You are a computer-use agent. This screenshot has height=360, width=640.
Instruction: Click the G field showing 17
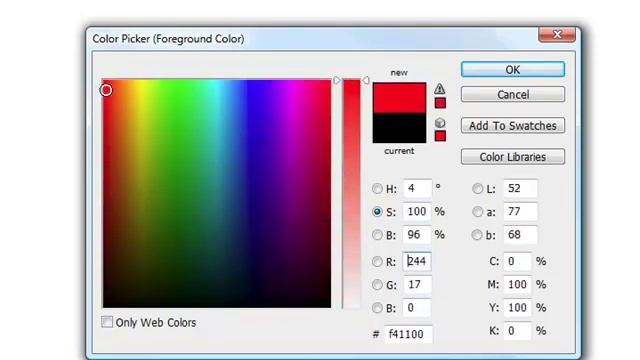417,284
